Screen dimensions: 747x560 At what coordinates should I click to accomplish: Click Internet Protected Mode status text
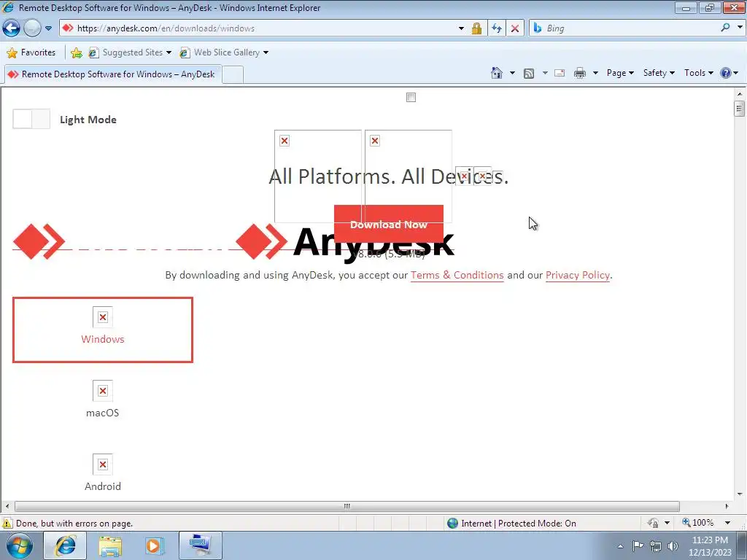coord(519,524)
